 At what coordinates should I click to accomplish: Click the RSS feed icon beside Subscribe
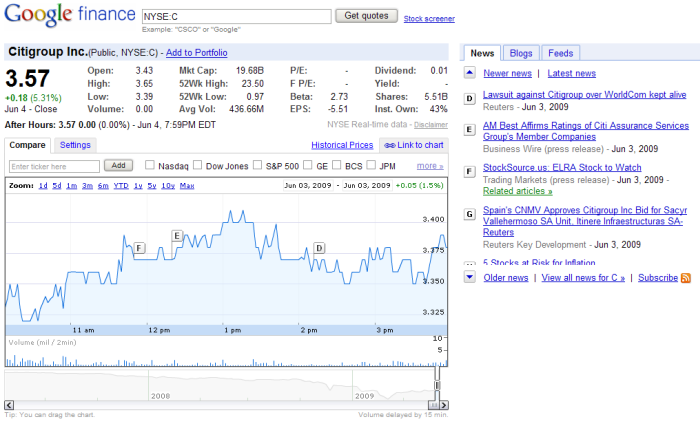[686, 277]
